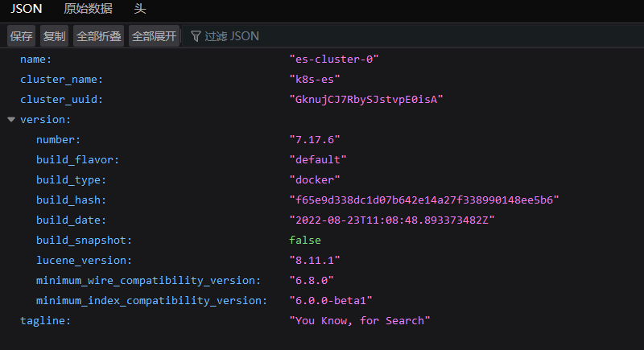This screenshot has width=644, height=350.
Task: Select the lucene_version row
Action: 322,260
